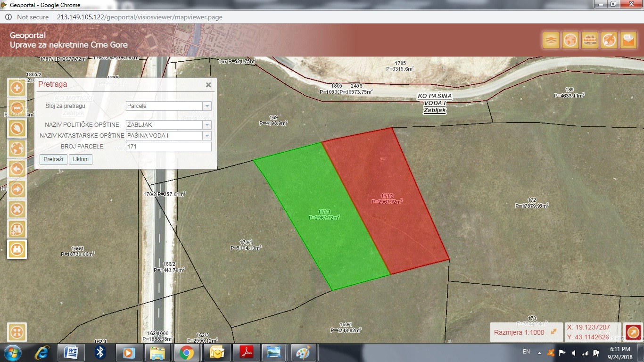
Task: Click the globe with pencil drawing tool
Action: [x=609, y=40]
